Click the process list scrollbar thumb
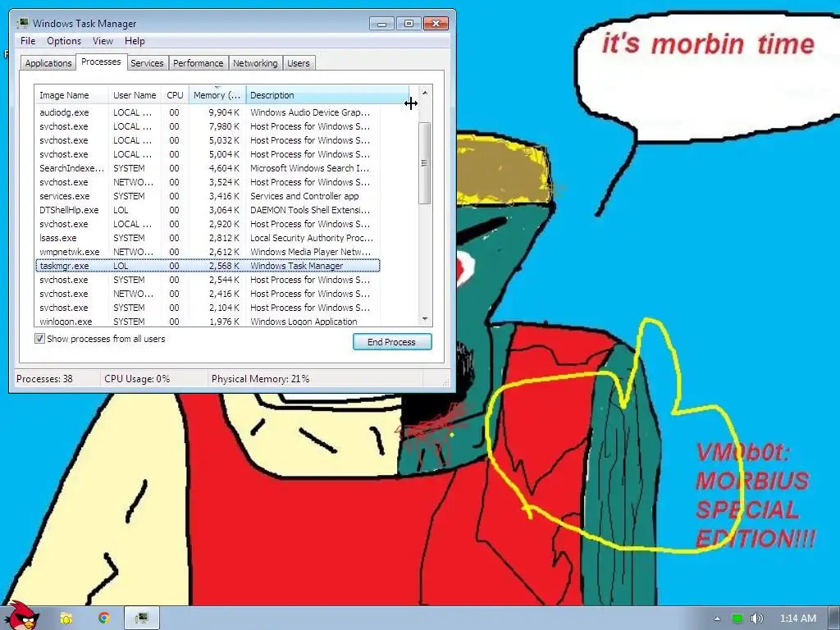 425,163
